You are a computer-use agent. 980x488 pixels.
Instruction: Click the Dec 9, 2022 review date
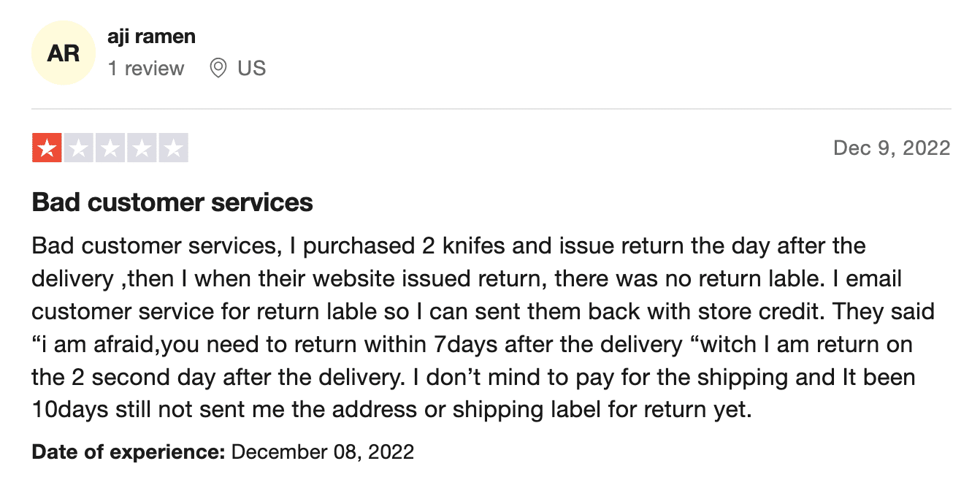[x=892, y=148]
